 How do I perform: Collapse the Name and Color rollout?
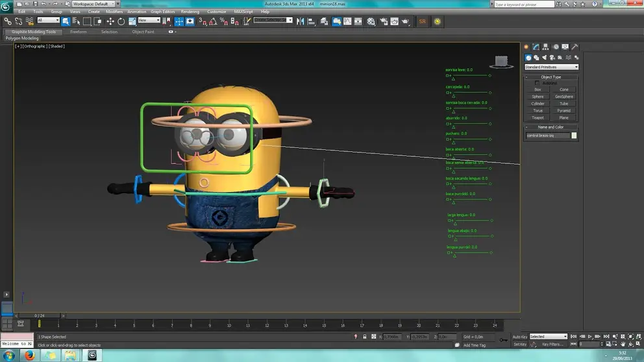(x=551, y=127)
